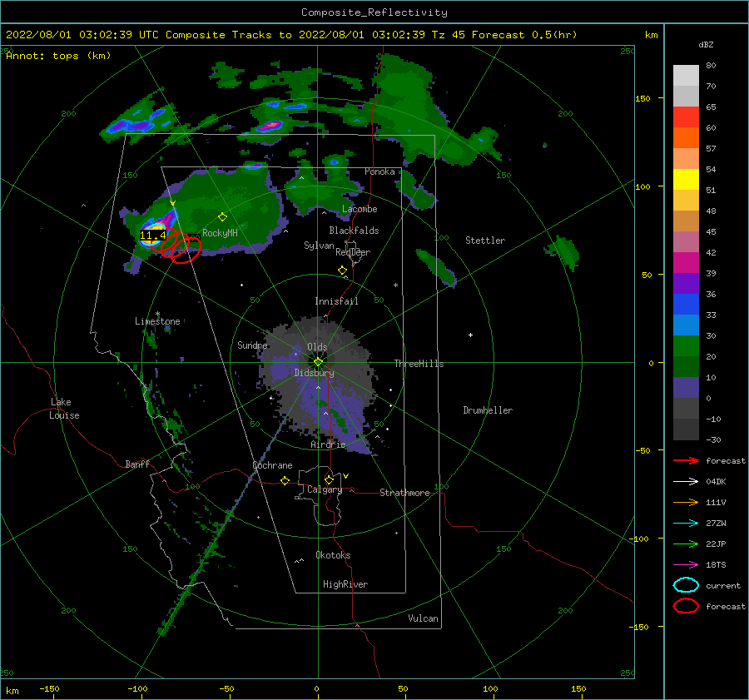Click the Sundre town label
This screenshot has width=749, height=700.
coord(252,345)
